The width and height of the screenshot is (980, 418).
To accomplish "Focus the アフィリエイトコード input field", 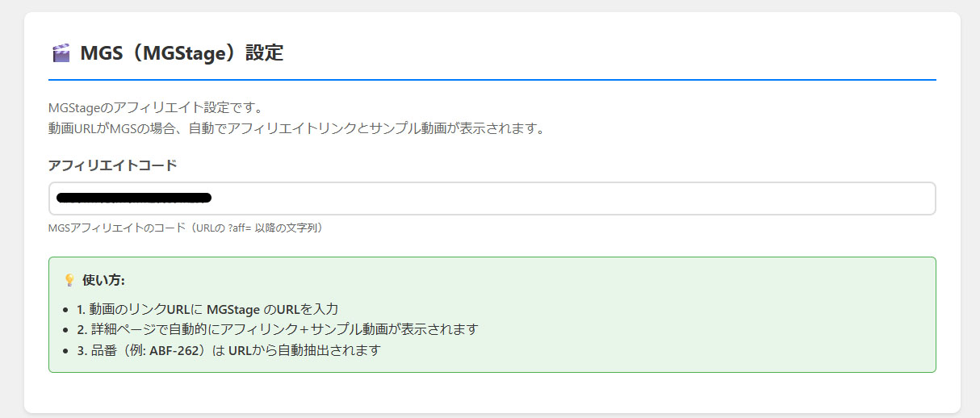I will (x=565, y=199).
